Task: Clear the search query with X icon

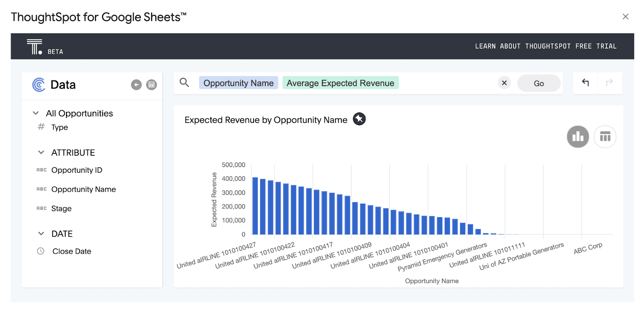Action: pyautogui.click(x=504, y=83)
